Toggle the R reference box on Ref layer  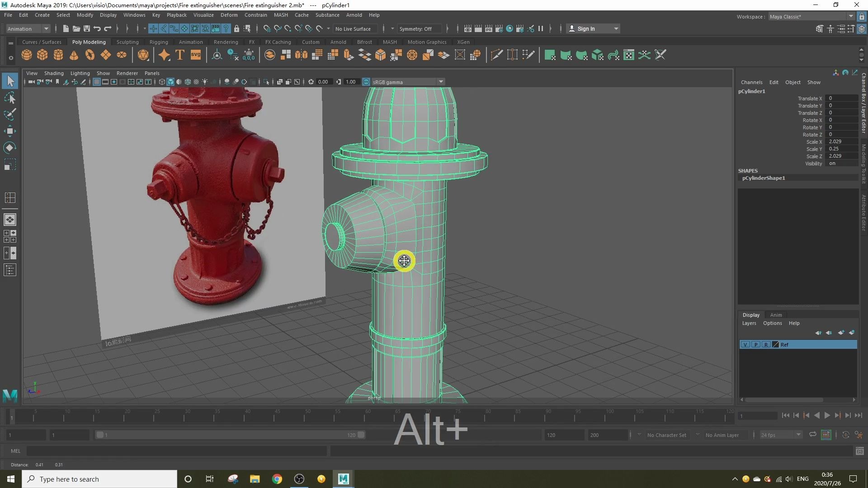click(x=766, y=345)
